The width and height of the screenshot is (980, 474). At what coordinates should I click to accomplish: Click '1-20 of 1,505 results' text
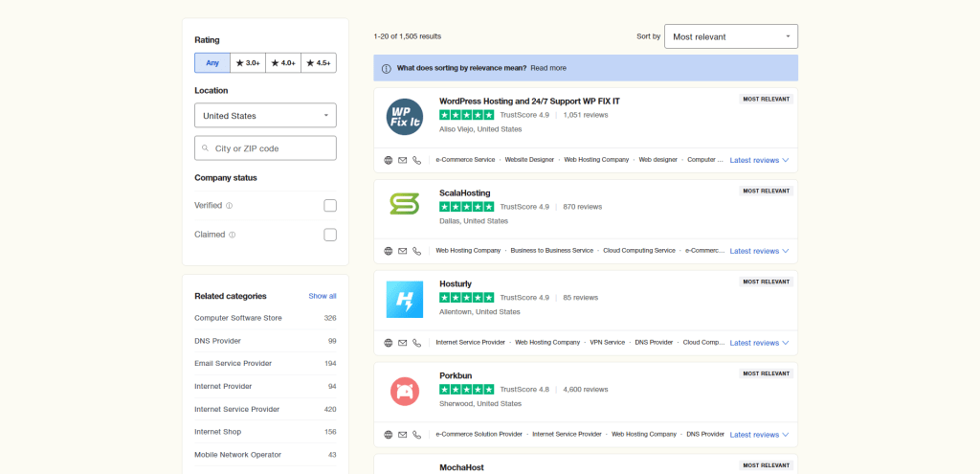click(x=408, y=36)
